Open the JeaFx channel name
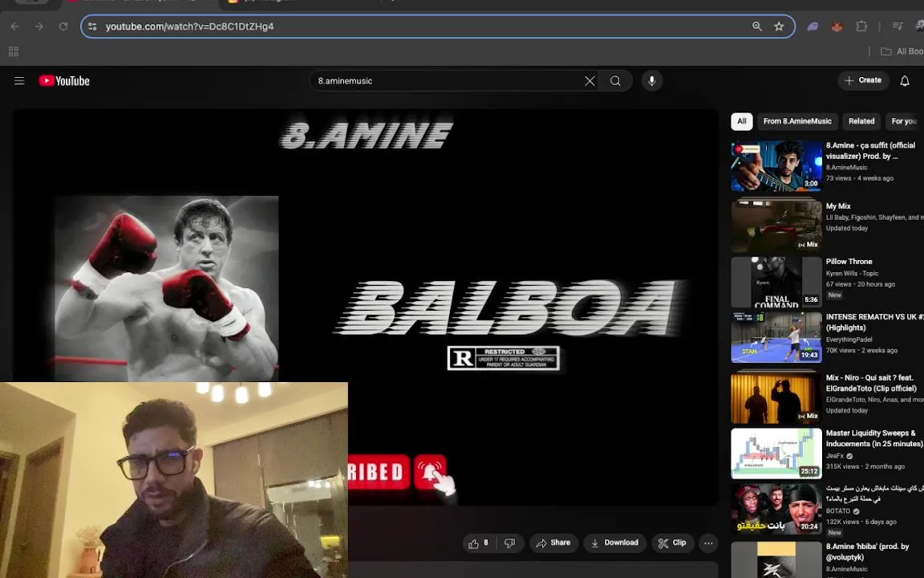 click(835, 456)
